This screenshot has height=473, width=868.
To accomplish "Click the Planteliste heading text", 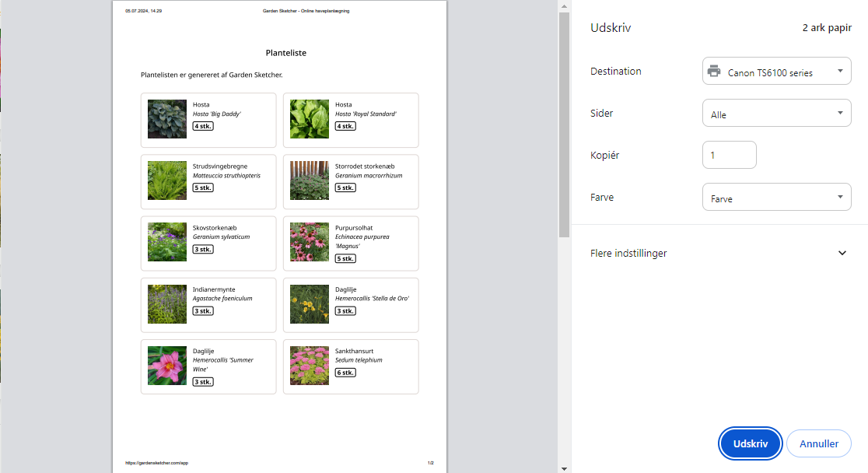I will tap(285, 53).
